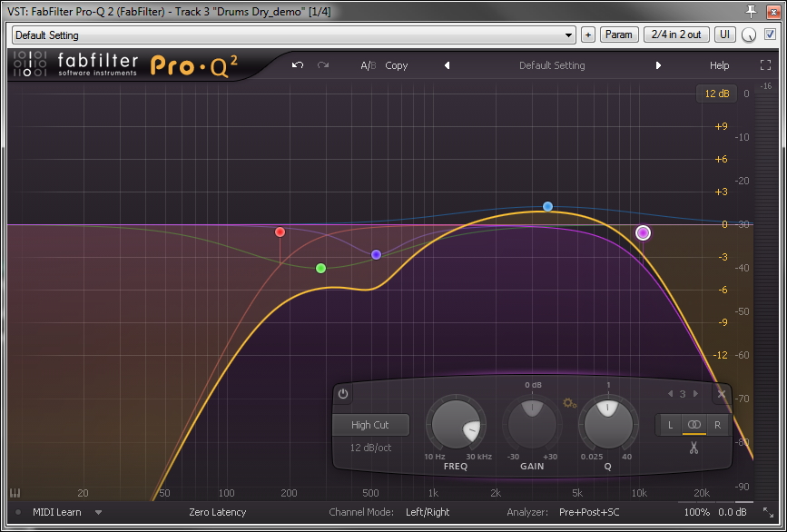Select the red EQ band node
Screen dimensions: 787x532
[x=280, y=232]
